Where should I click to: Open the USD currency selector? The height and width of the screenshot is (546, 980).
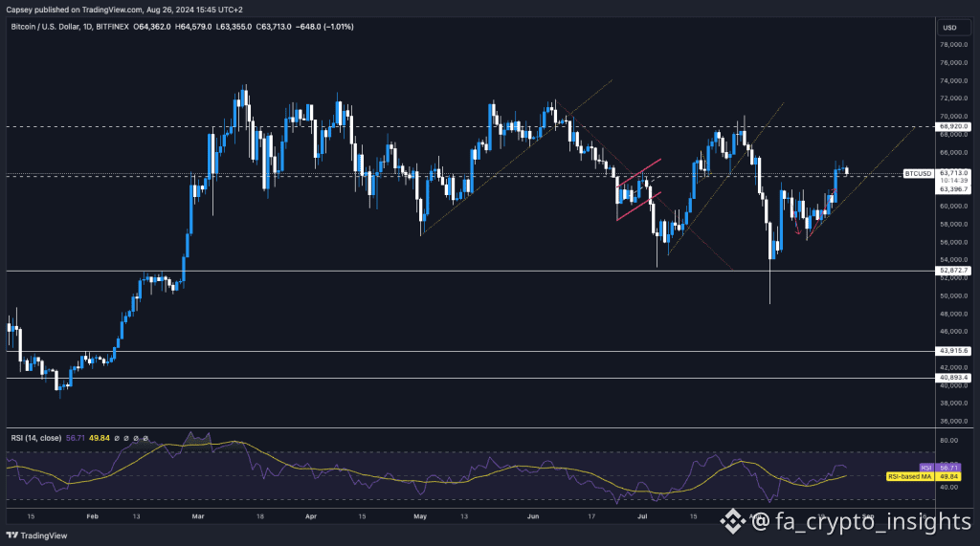(953, 28)
